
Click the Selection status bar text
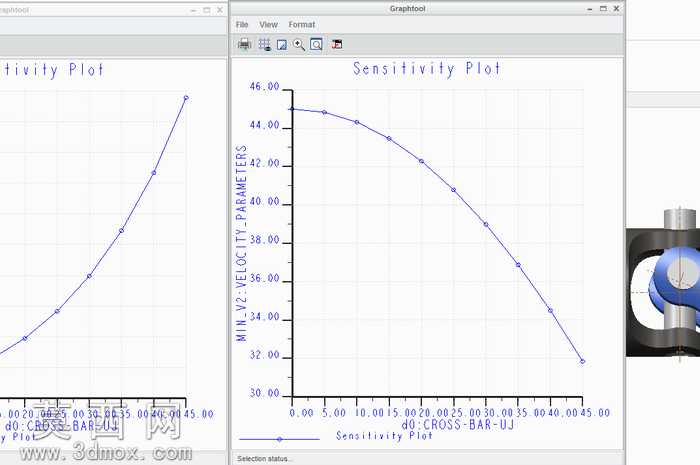264,459
